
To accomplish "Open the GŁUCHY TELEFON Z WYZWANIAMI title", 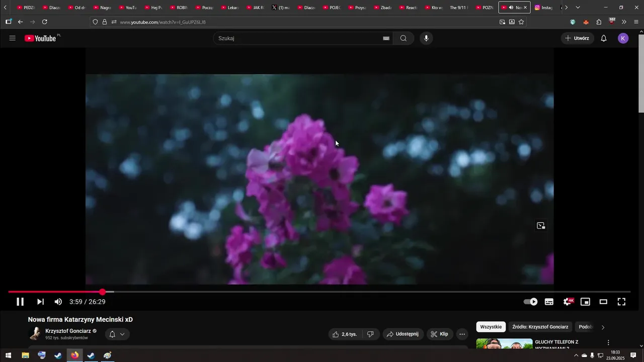I will point(556,345).
